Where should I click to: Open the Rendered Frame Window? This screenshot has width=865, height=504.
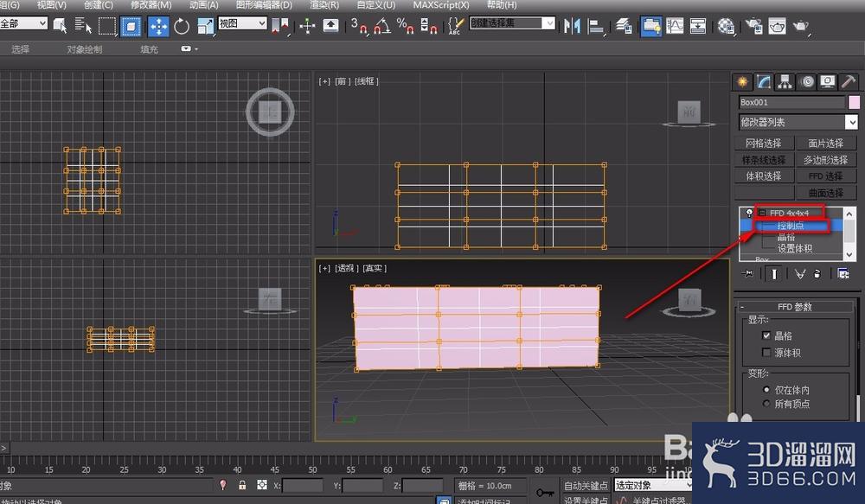click(x=777, y=25)
